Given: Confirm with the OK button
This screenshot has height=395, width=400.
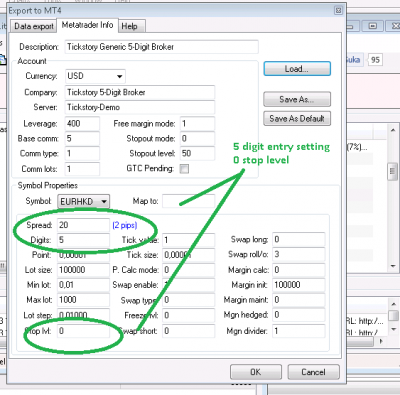Looking at the screenshot, I should pos(256,372).
